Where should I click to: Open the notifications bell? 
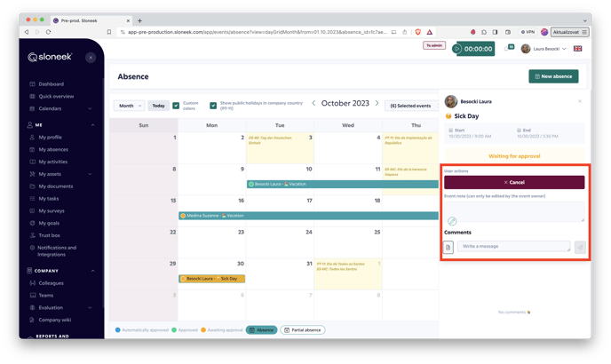click(507, 49)
